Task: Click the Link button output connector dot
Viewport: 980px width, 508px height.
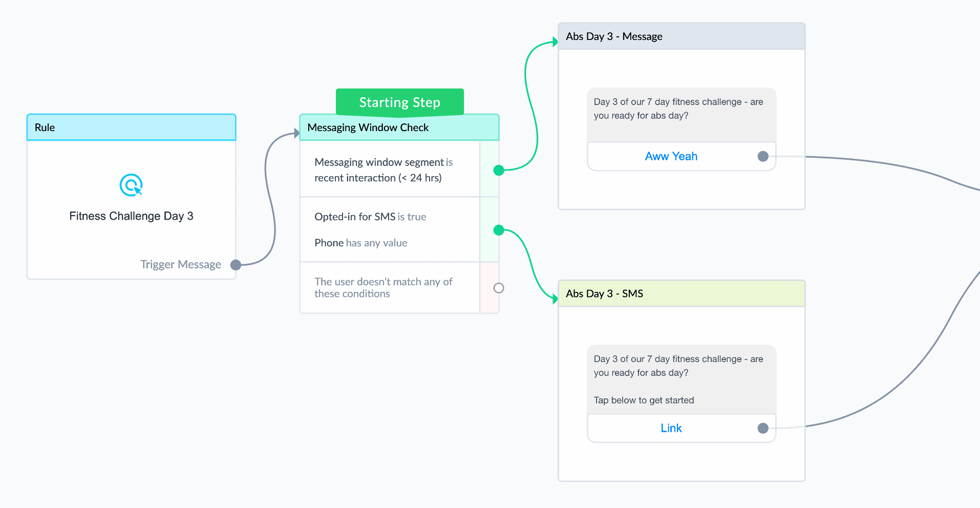Action: point(763,428)
